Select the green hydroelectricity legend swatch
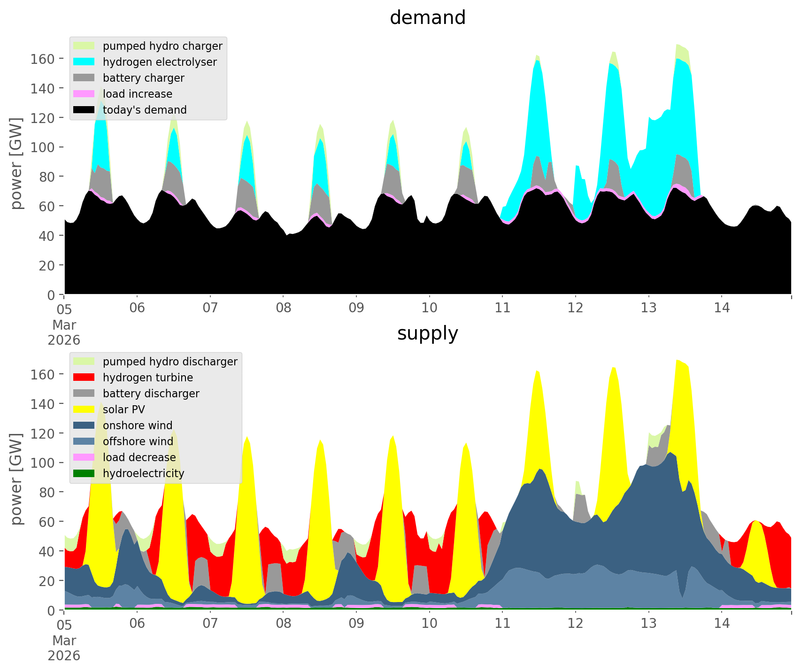This screenshot has height=672, width=801. [84, 473]
